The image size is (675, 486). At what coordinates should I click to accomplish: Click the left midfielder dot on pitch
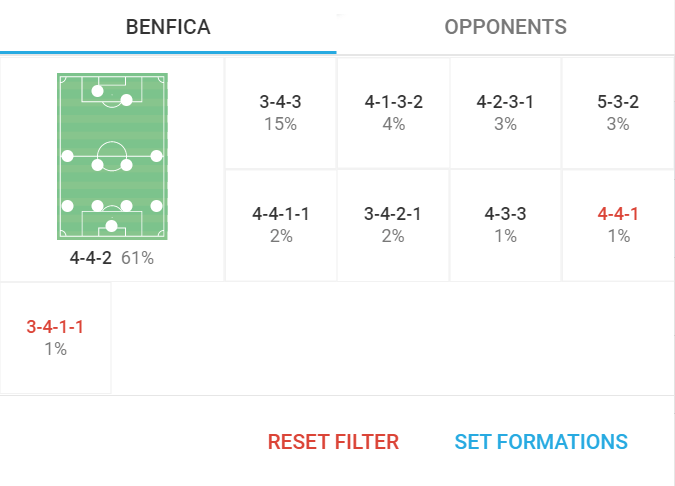pos(68,156)
